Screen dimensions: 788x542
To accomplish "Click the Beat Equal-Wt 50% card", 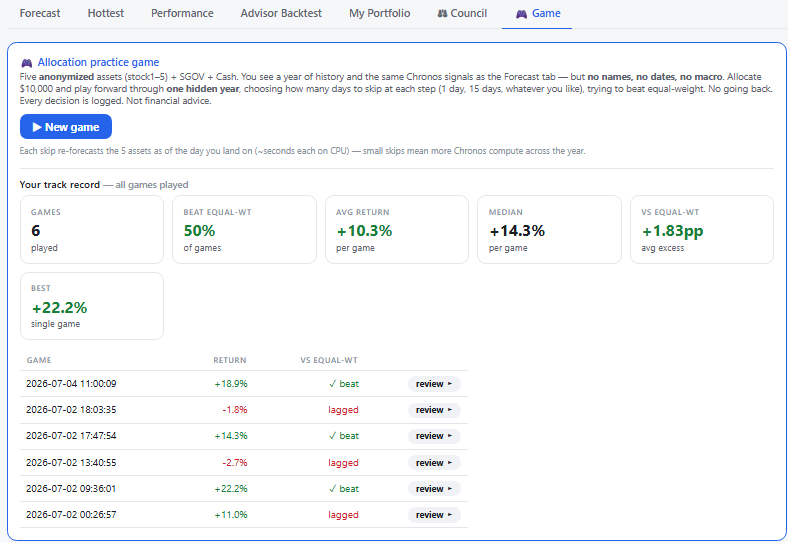I will point(244,230).
